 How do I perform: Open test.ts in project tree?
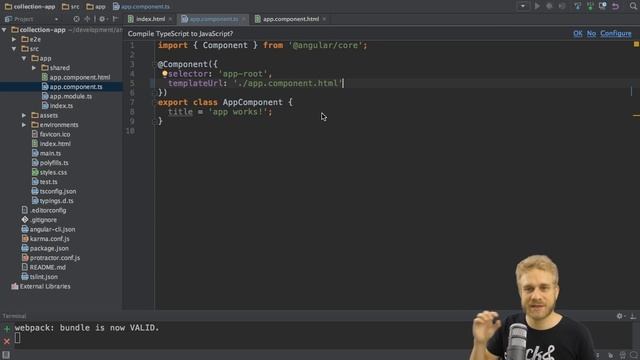click(x=49, y=182)
